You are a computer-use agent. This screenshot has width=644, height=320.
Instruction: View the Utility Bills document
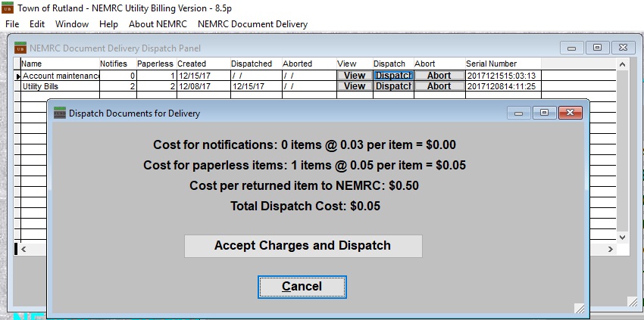355,86
